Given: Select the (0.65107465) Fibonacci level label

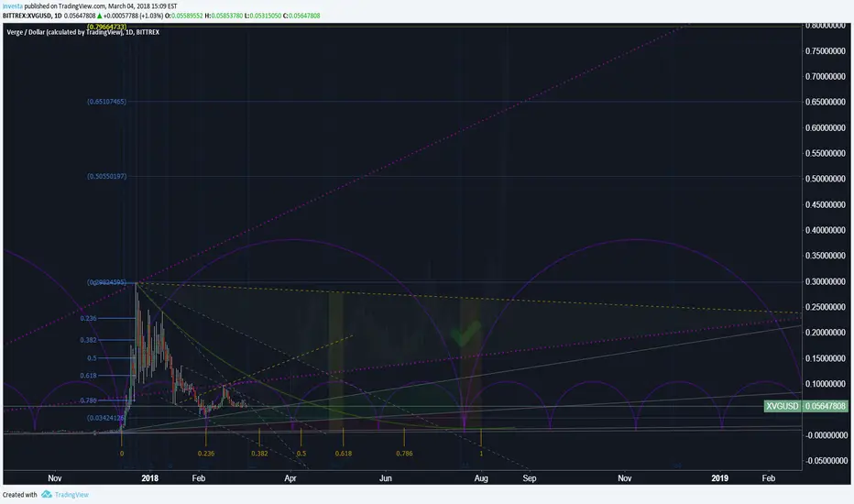Looking at the screenshot, I should [x=106, y=102].
